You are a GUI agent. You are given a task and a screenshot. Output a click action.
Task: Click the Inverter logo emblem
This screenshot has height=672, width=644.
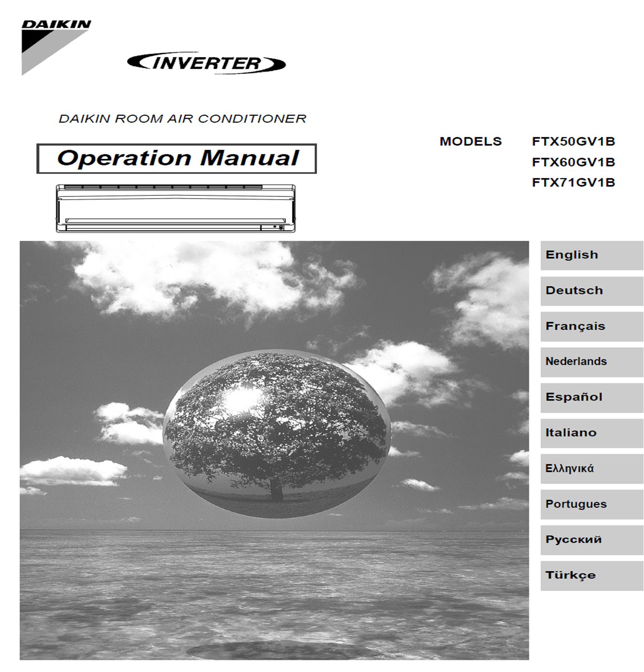[206, 63]
